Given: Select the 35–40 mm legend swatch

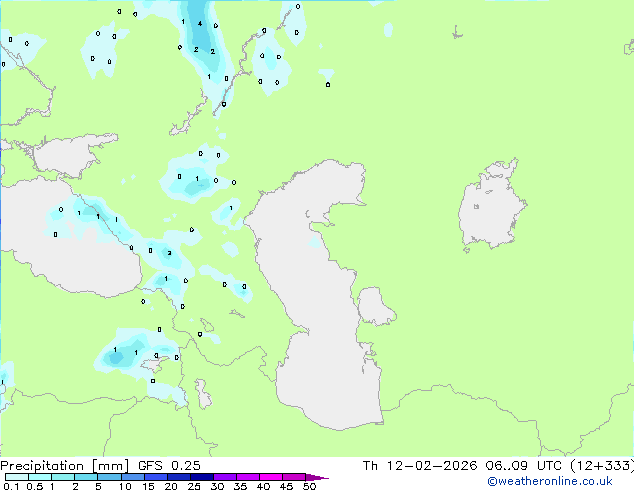Looking at the screenshot, I should [x=248, y=477].
